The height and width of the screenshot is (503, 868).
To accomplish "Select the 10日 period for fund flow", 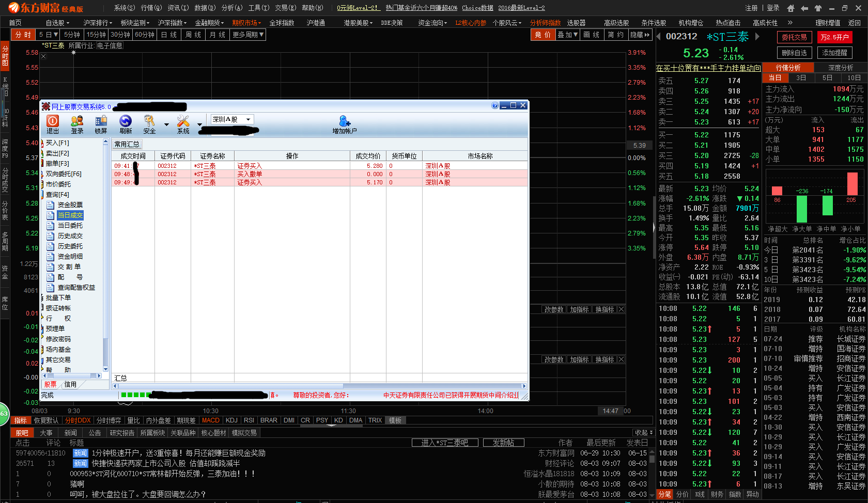I will [854, 77].
